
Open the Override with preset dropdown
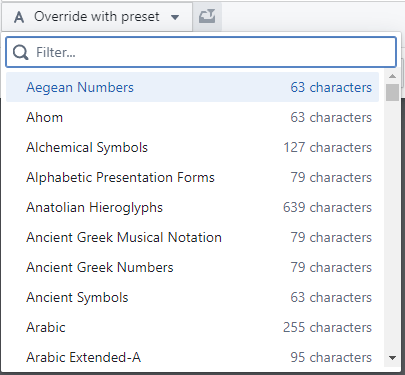[x=97, y=17]
